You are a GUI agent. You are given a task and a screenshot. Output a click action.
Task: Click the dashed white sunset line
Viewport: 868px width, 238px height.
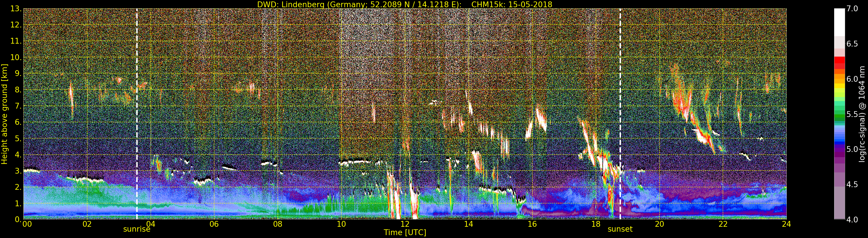pyautogui.click(x=620, y=114)
